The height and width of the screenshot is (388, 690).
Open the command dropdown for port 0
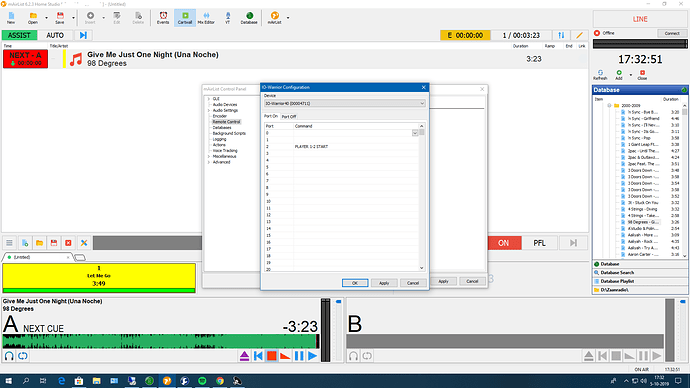tap(415, 133)
